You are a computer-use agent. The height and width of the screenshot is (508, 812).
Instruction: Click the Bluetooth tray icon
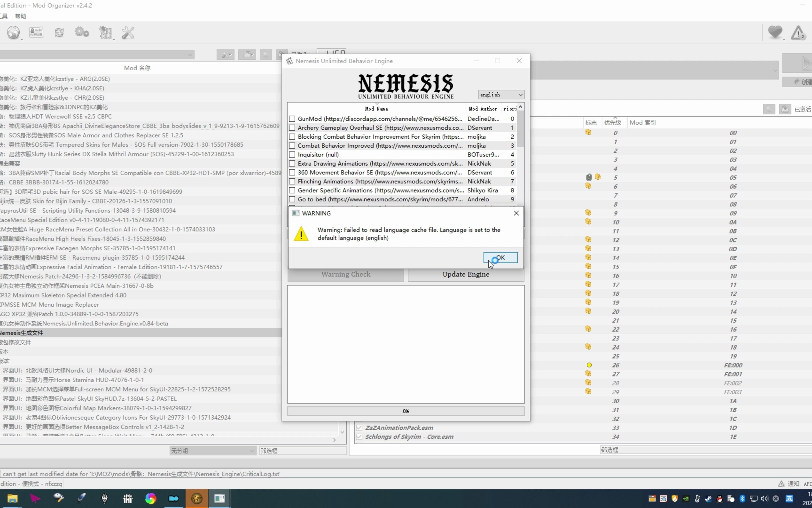pos(742,499)
